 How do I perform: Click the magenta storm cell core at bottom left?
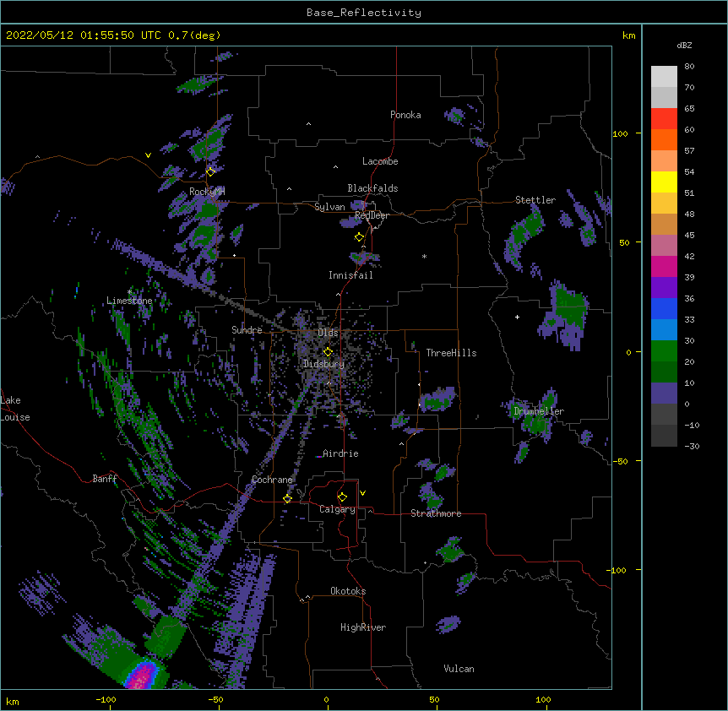coord(143,676)
